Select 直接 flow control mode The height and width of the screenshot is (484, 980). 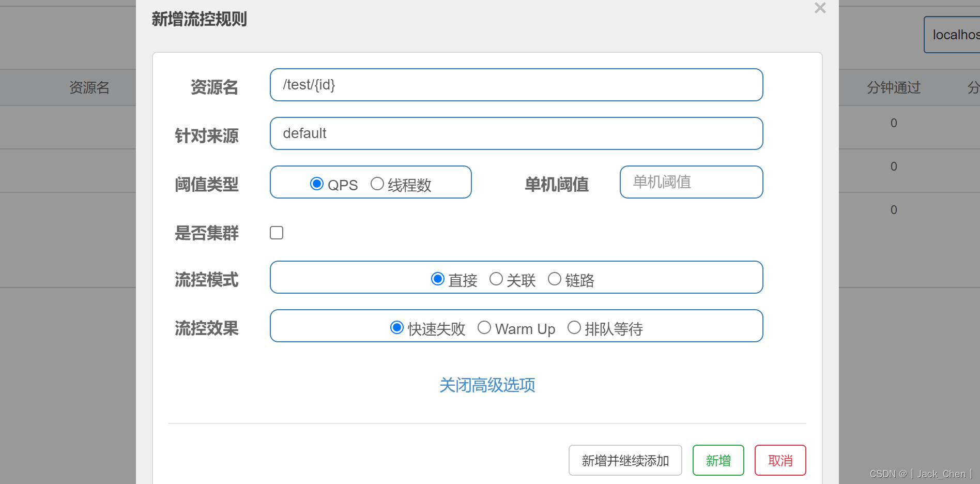pos(438,279)
